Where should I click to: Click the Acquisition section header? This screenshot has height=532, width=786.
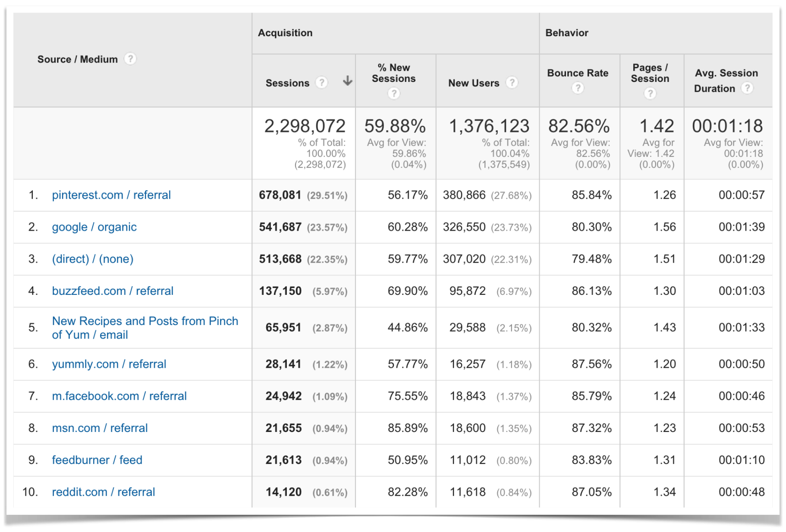[286, 33]
